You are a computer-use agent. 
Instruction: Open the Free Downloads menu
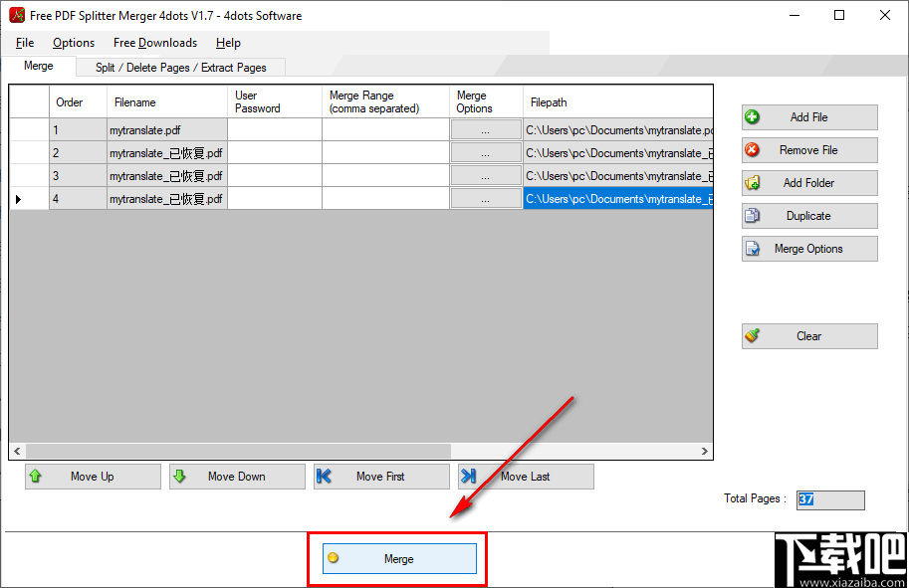155,43
